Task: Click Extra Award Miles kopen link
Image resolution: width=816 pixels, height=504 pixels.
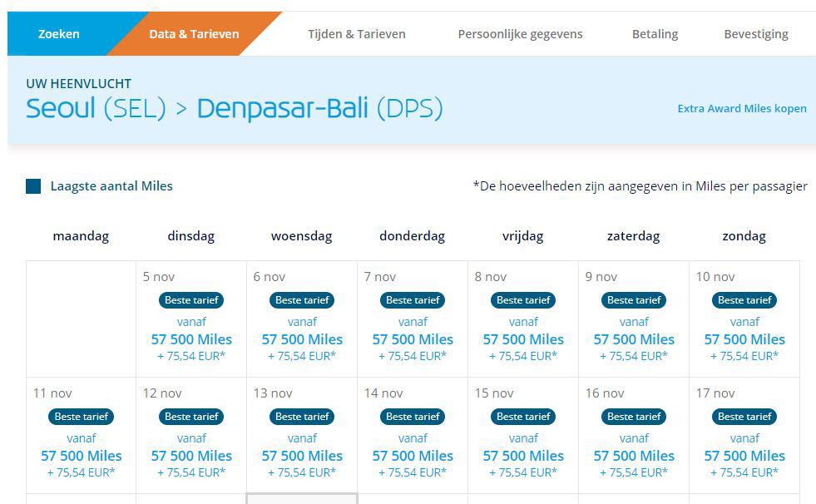Action: pyautogui.click(x=742, y=108)
